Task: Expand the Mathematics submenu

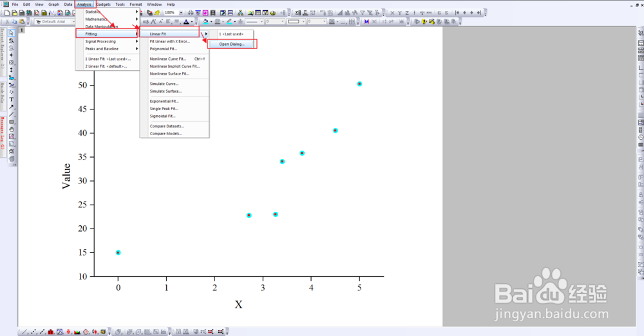Action: click(x=107, y=19)
